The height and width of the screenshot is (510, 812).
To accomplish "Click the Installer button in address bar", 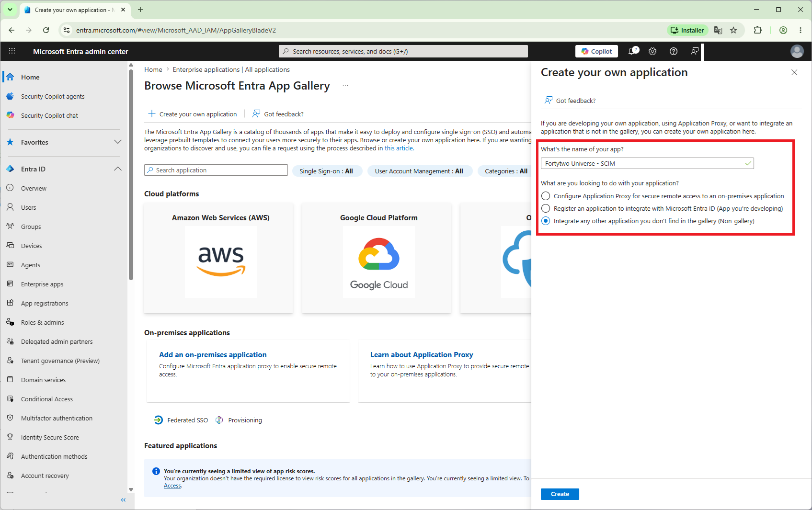I will point(687,30).
